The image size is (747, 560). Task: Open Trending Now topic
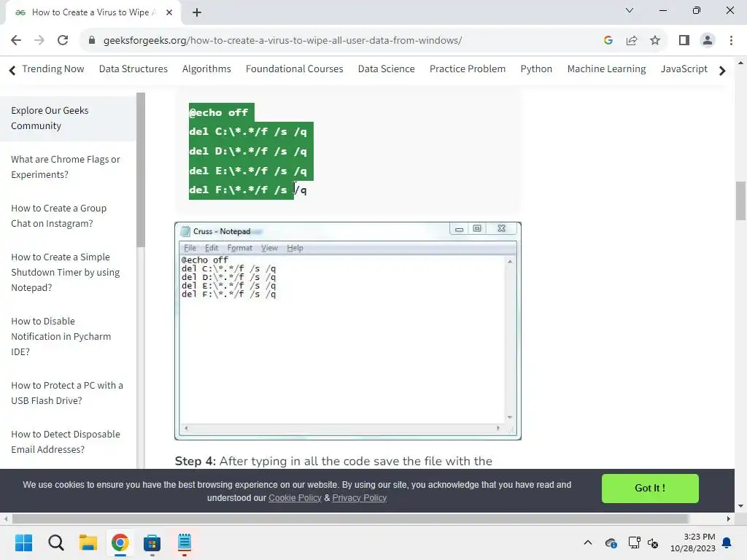point(53,69)
